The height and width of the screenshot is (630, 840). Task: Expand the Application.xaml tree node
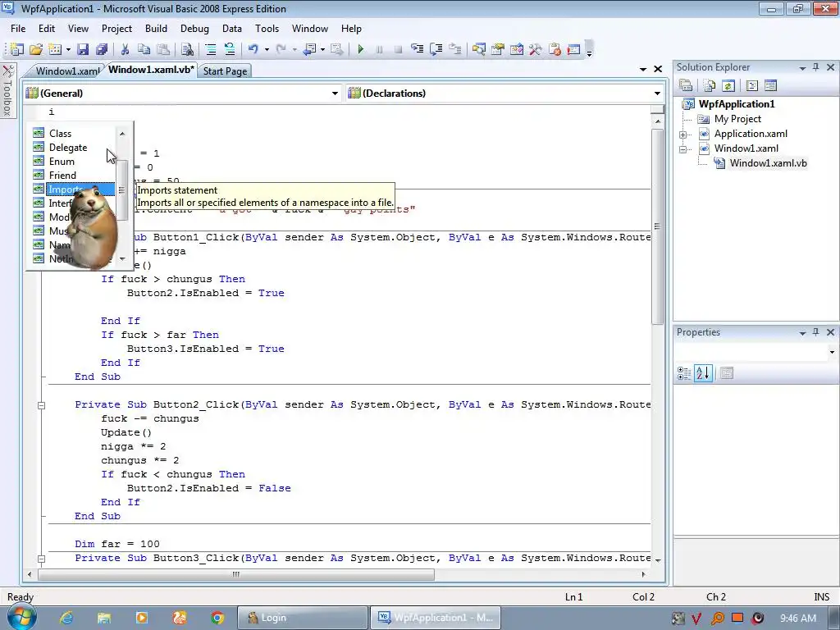coord(683,135)
